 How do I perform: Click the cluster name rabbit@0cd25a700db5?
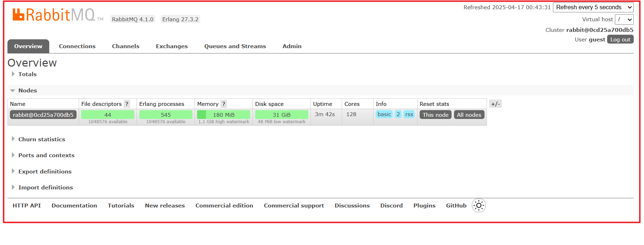(x=600, y=30)
